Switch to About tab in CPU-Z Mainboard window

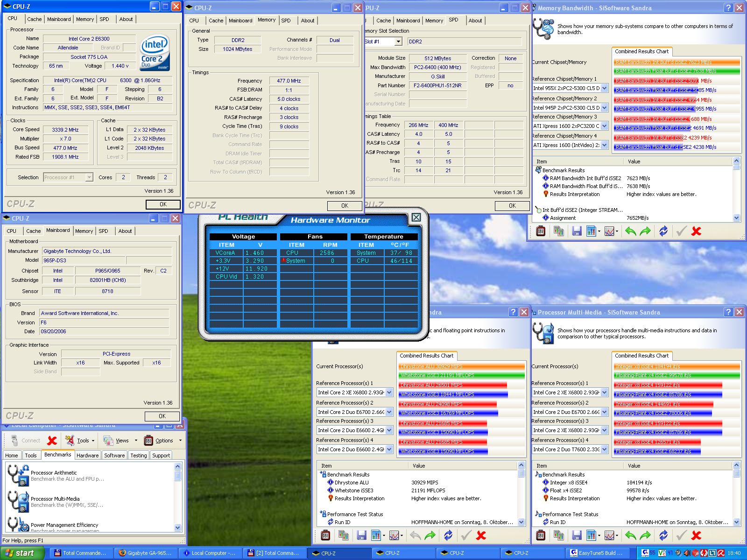coord(125,231)
